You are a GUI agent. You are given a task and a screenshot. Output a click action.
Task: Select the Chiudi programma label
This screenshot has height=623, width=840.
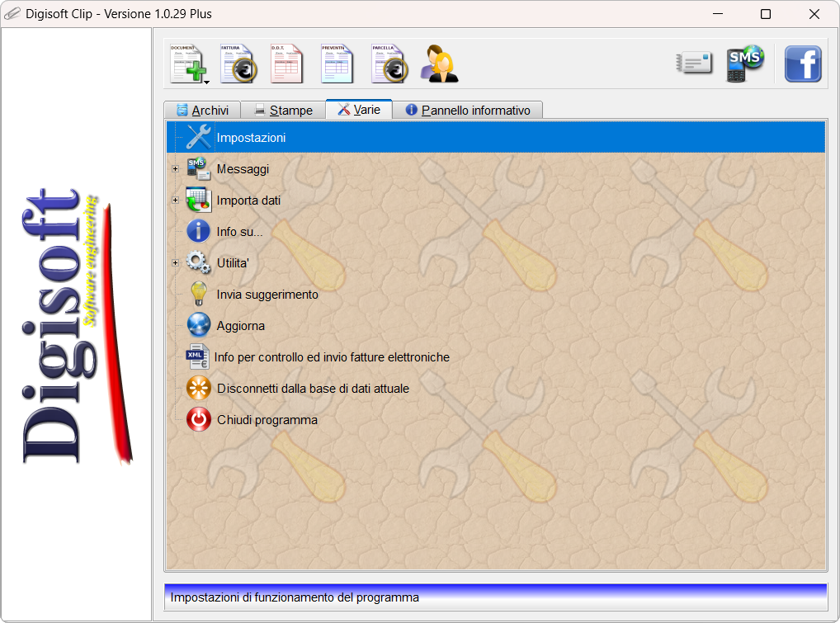coord(267,420)
